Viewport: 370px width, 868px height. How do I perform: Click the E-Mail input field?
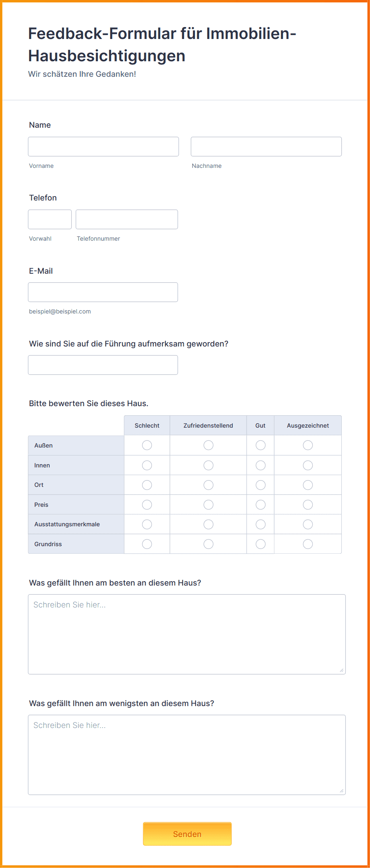[103, 292]
